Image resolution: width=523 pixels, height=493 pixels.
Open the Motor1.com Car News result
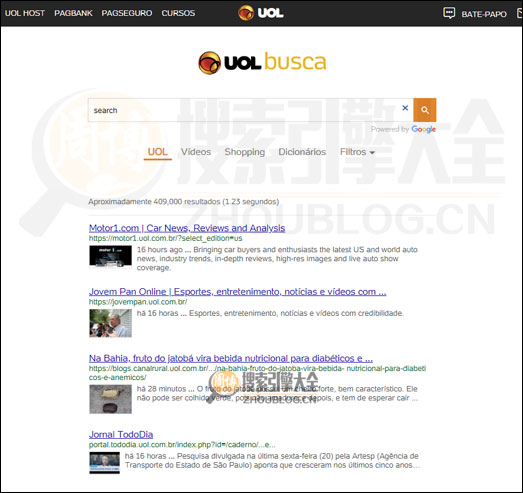pos(187,228)
